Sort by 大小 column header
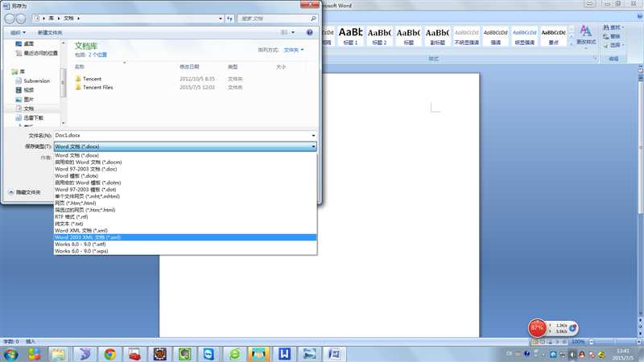This screenshot has height=362, width=644. 281,67
